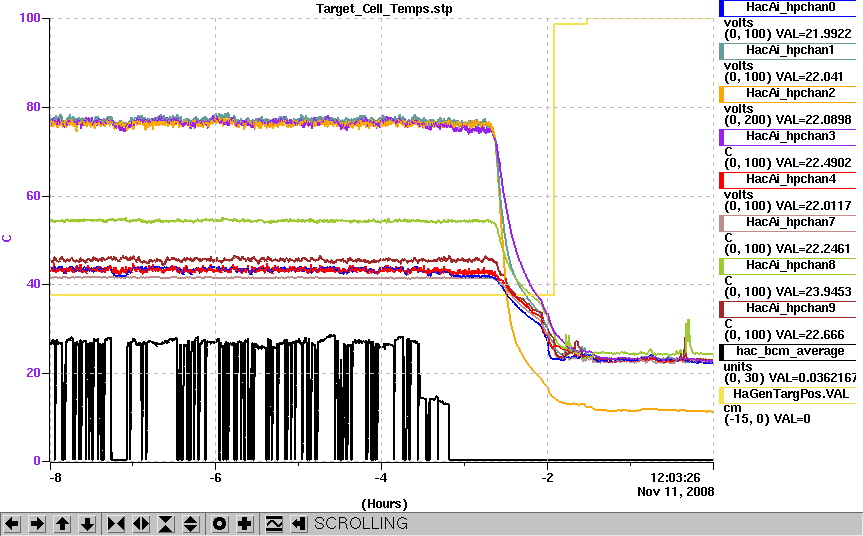Click the inward-pointing vertical triangles zoom icon
The width and height of the screenshot is (863, 536).
[x=166, y=523]
